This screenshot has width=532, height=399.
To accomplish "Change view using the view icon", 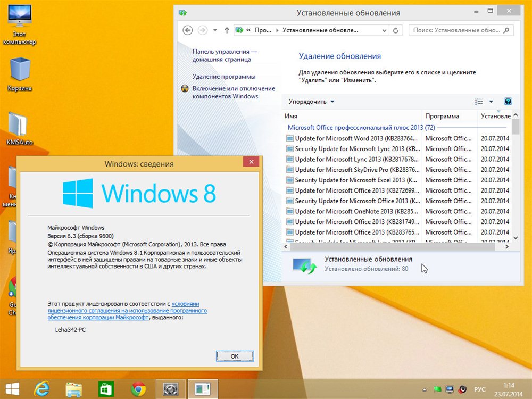I will click(x=479, y=102).
